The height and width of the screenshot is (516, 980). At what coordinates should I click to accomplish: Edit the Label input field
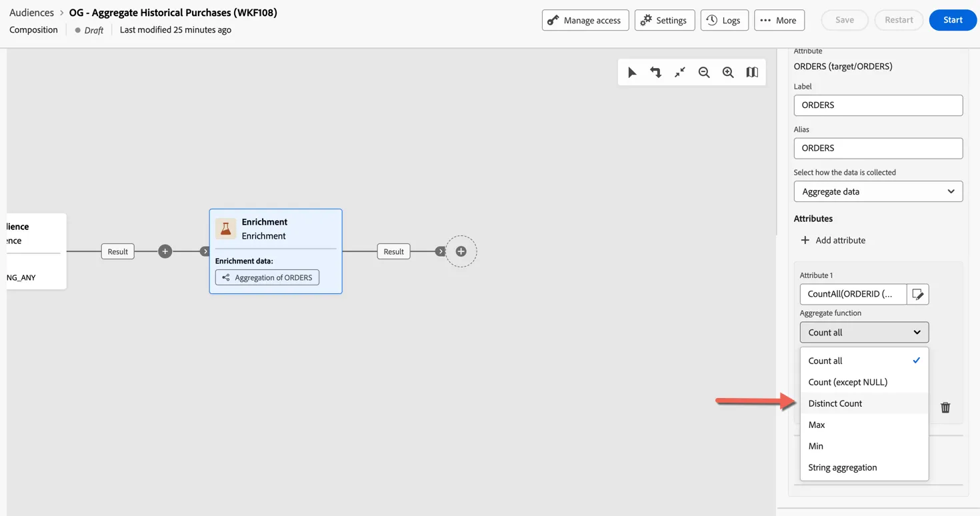[878, 105]
